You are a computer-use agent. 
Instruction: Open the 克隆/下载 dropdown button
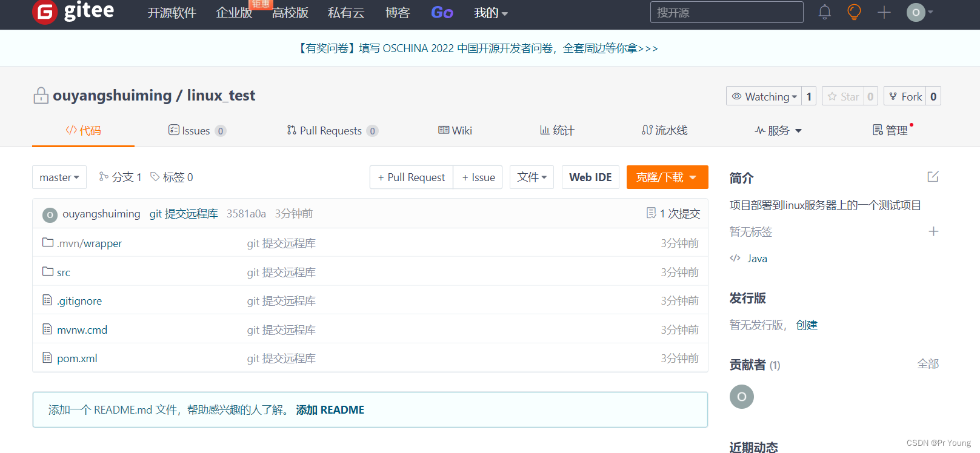coord(667,177)
